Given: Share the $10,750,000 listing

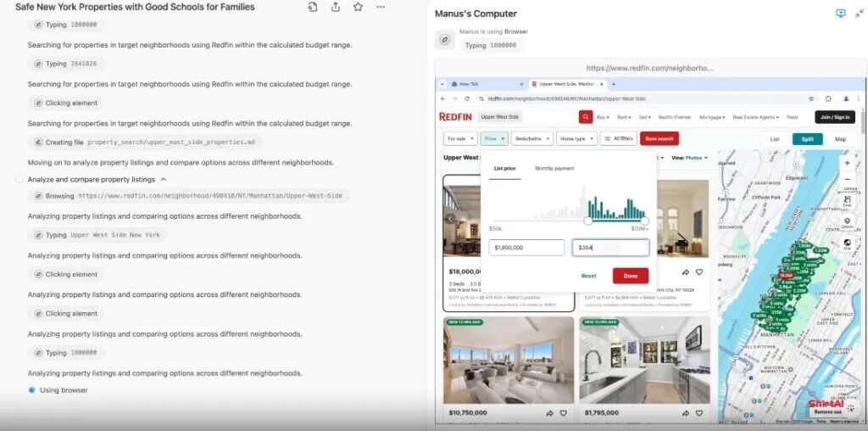Looking at the screenshot, I should click(x=549, y=413).
